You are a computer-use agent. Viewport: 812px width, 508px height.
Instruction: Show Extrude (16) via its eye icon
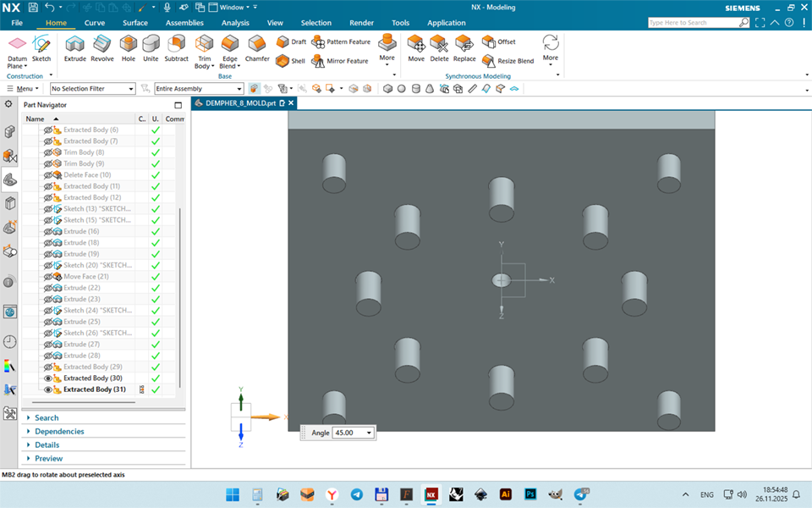click(48, 231)
